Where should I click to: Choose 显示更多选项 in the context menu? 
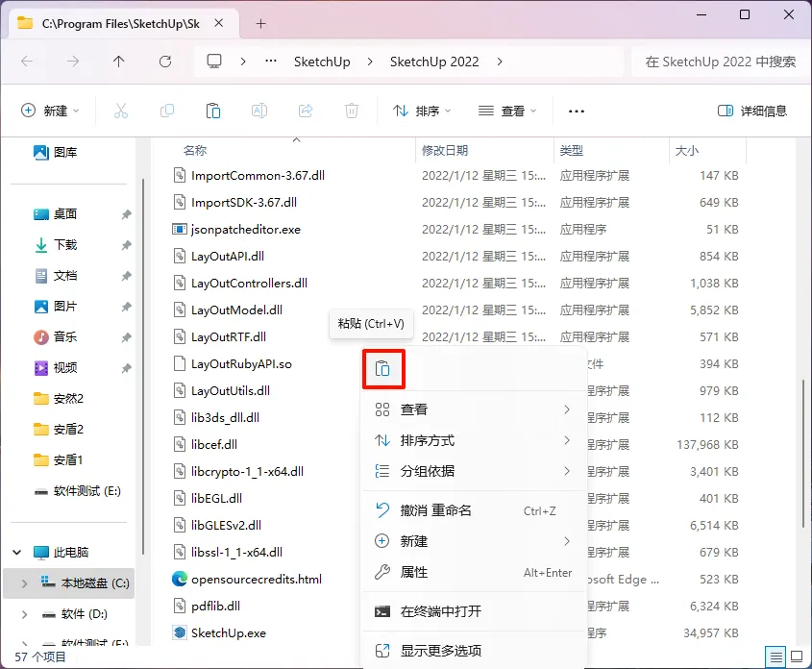coord(474,651)
